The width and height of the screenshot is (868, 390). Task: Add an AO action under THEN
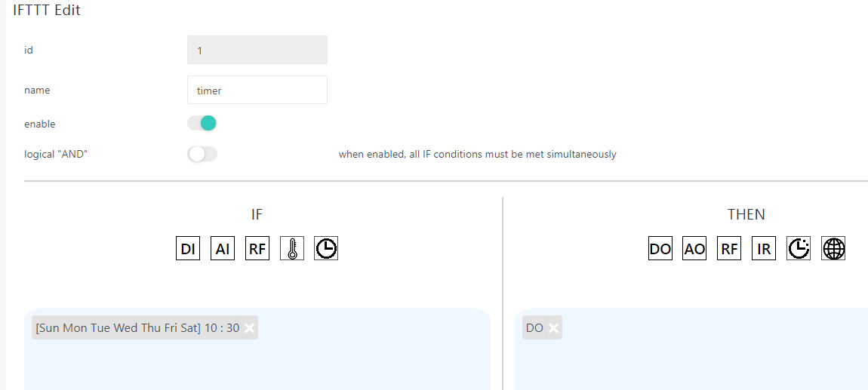694,249
